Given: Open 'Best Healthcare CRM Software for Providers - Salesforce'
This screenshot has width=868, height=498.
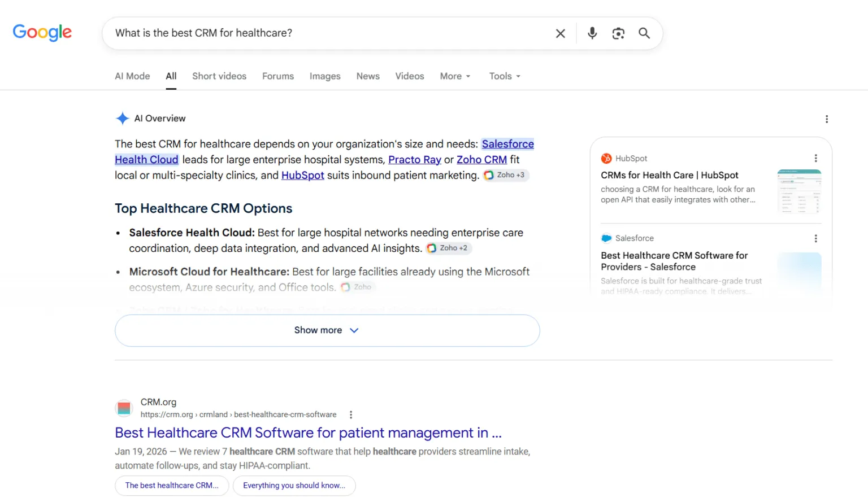Looking at the screenshot, I should point(674,261).
